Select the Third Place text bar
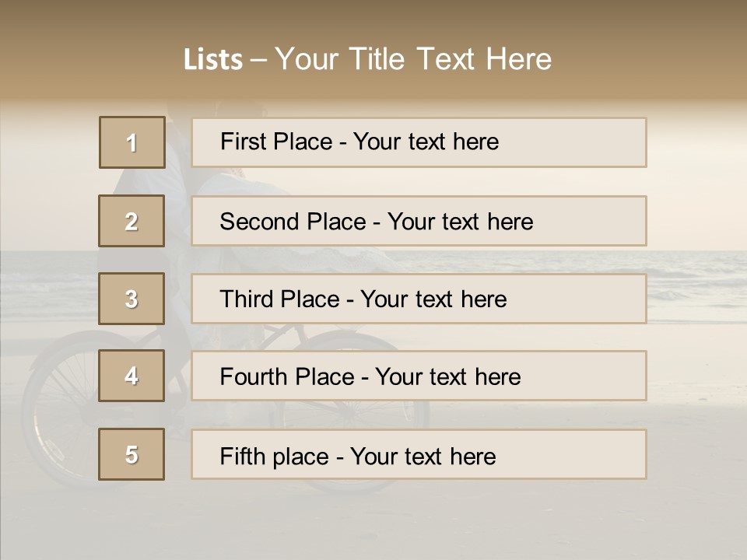 (419, 299)
